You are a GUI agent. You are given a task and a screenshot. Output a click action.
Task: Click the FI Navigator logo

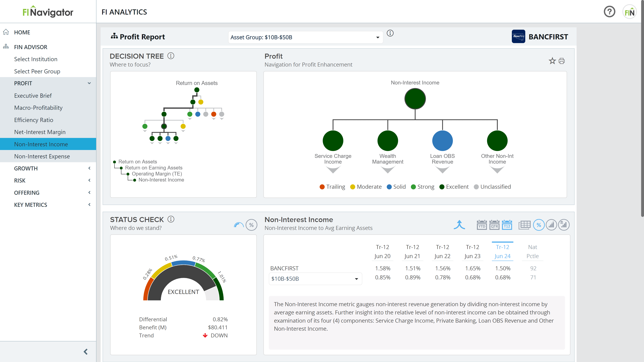(x=48, y=12)
